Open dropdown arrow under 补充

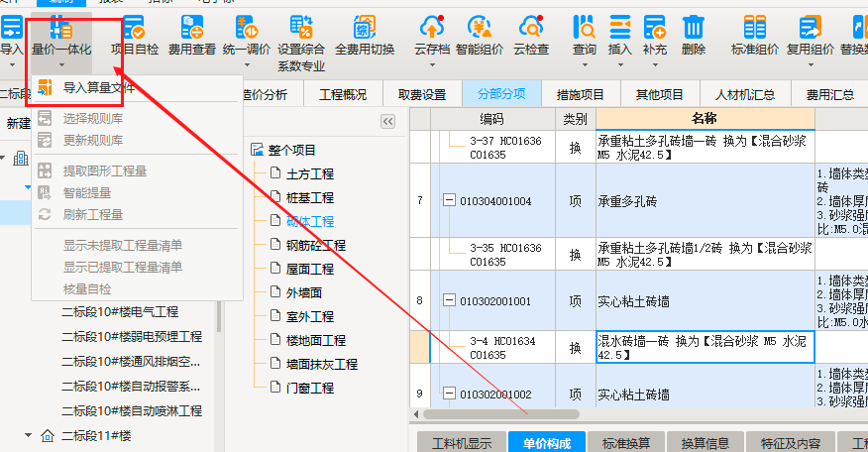(x=655, y=65)
